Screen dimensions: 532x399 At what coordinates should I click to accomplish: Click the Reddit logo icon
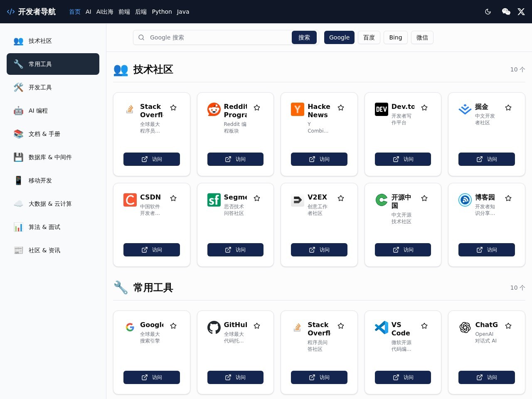(214, 109)
